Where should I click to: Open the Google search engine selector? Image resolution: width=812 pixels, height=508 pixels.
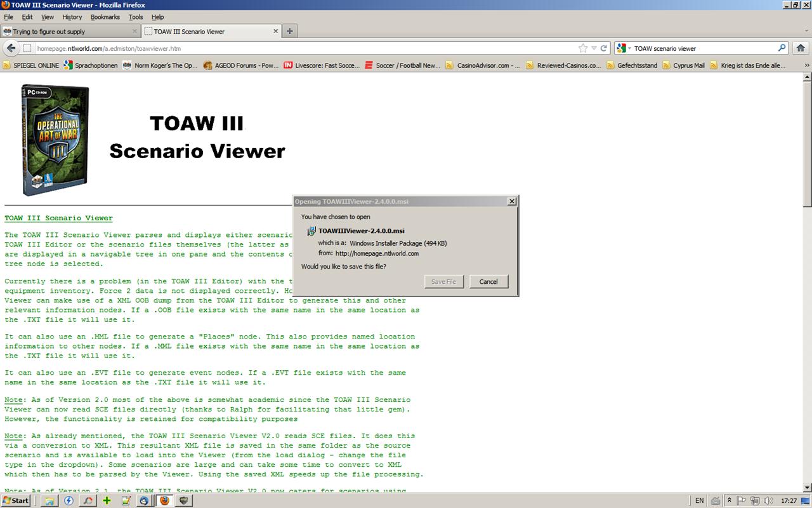click(624, 48)
